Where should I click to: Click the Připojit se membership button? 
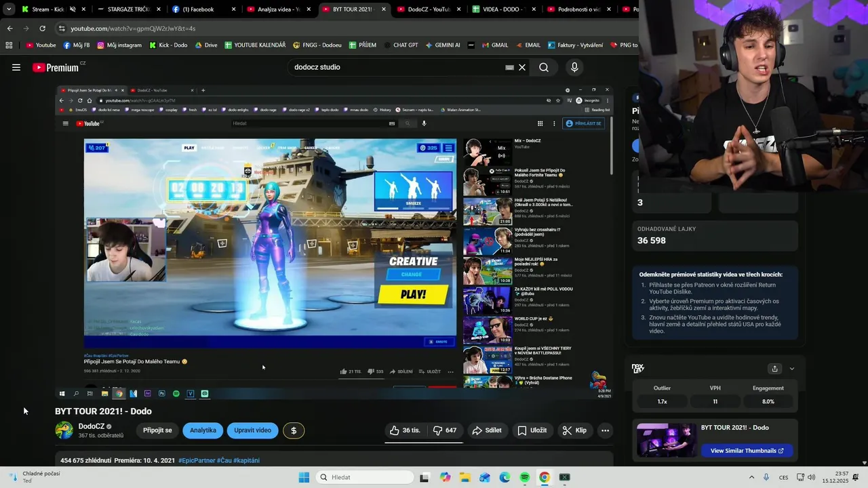point(157,430)
